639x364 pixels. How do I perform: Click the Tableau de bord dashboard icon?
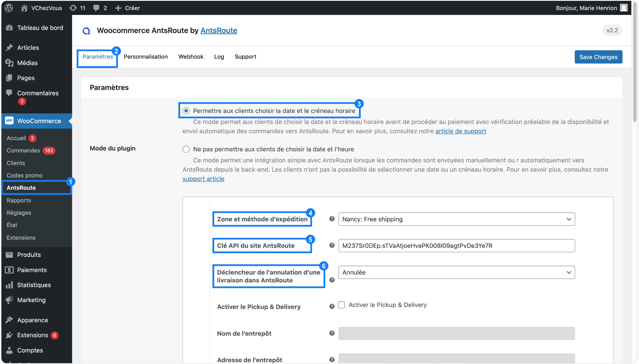point(9,28)
